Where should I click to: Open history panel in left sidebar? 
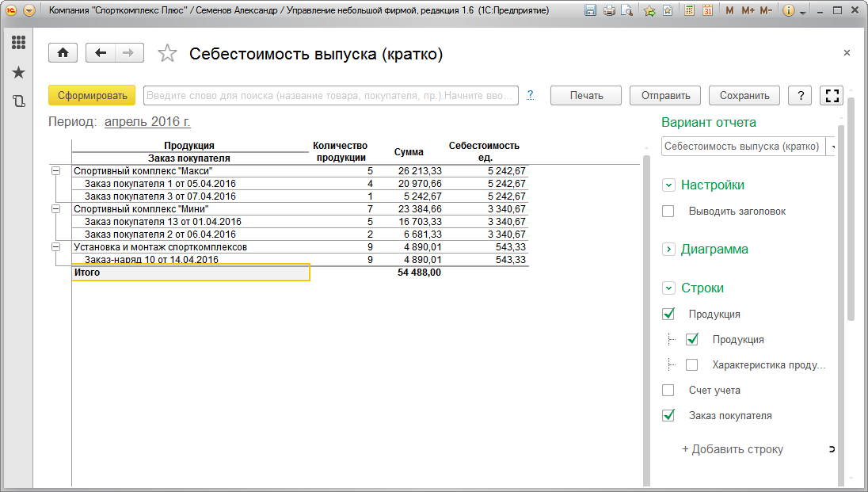click(x=18, y=101)
